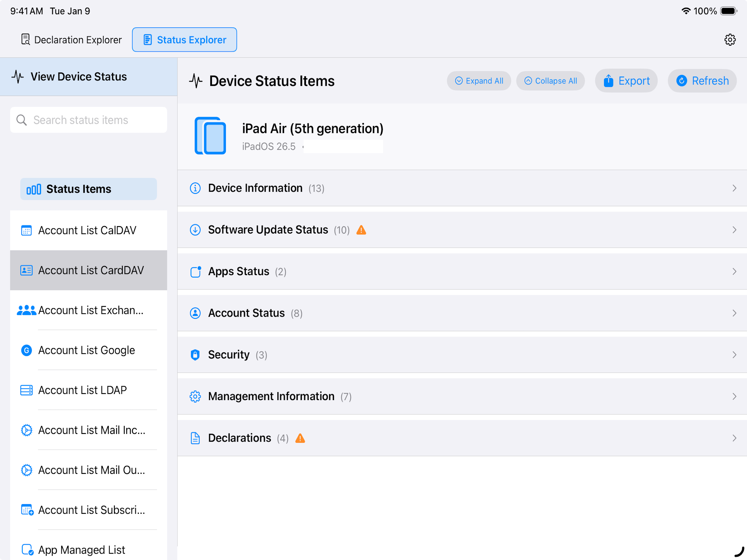
Task: Refresh the device status
Action: [702, 81]
